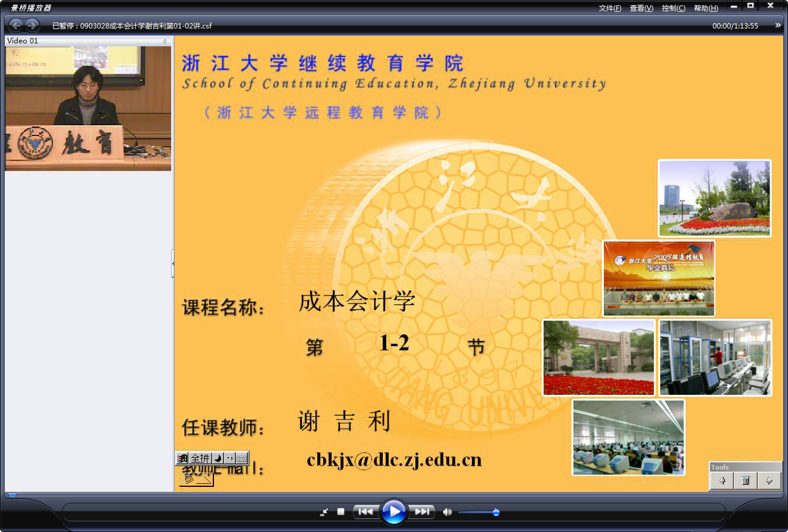This screenshot has height=532, width=788.
Task: Adjust the volume slider handle
Action: coord(496,512)
